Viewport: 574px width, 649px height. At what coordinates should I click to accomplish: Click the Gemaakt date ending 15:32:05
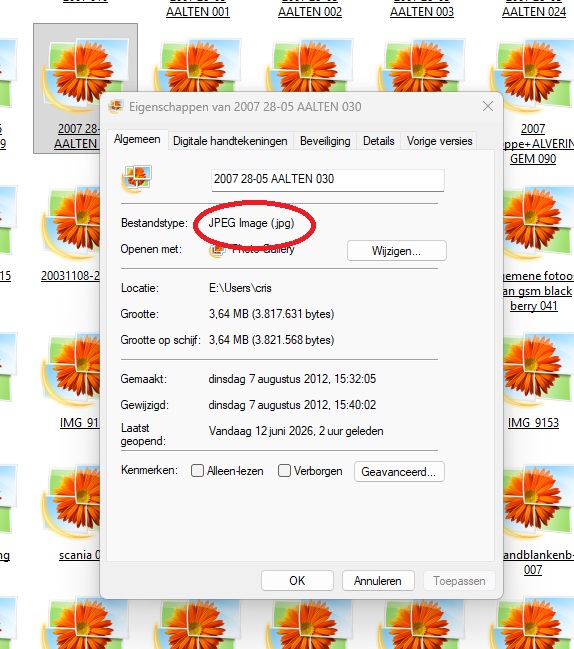(292, 379)
